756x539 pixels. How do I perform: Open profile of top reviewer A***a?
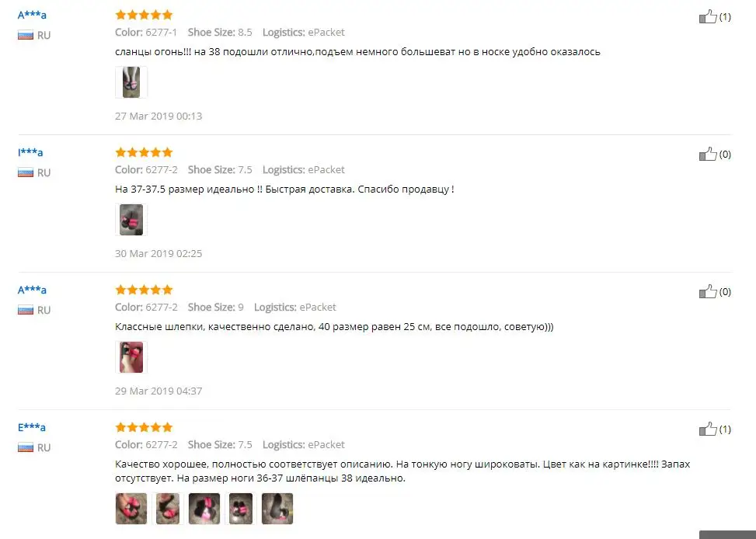pyautogui.click(x=32, y=15)
